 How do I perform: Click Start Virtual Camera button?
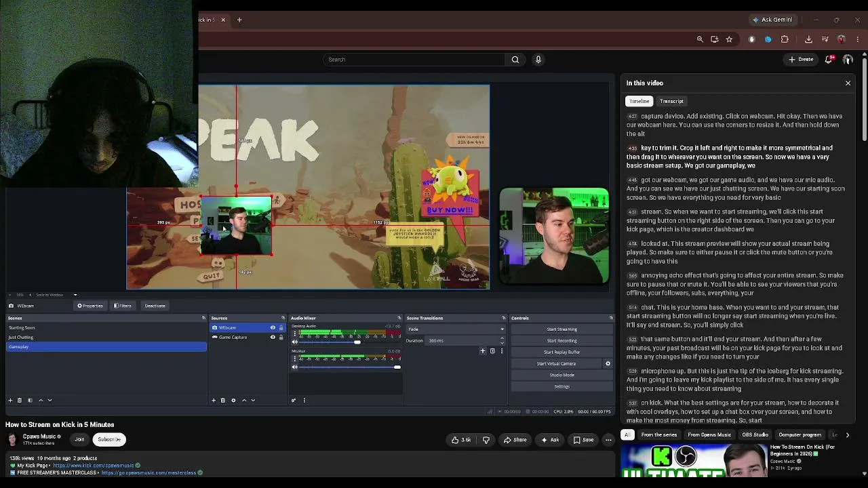coord(556,364)
